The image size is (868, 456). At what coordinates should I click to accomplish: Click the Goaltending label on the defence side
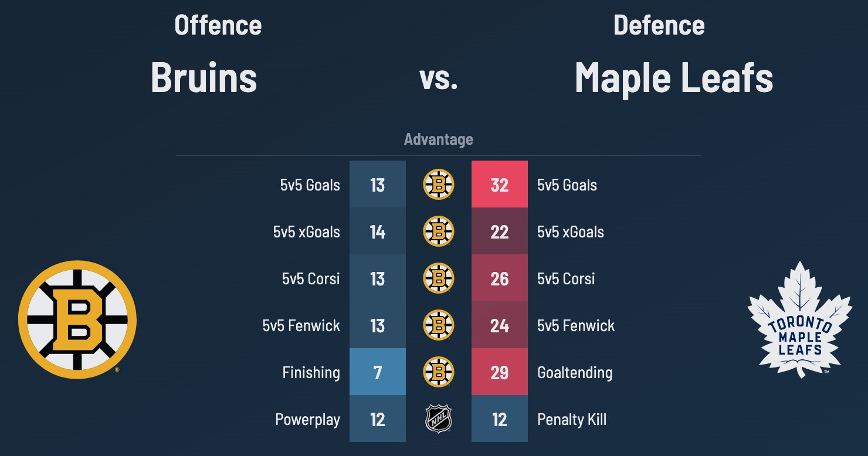575,373
